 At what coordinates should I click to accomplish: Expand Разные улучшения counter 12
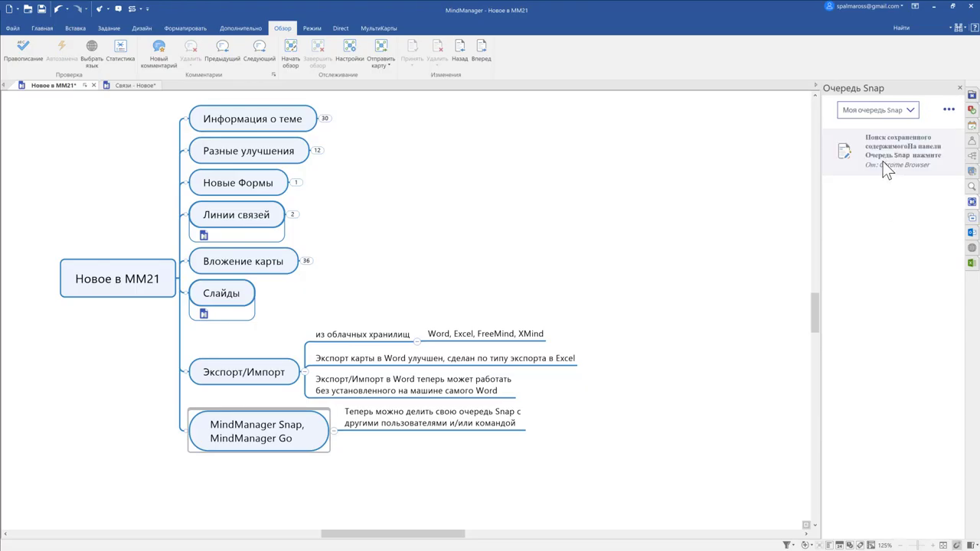coord(317,151)
